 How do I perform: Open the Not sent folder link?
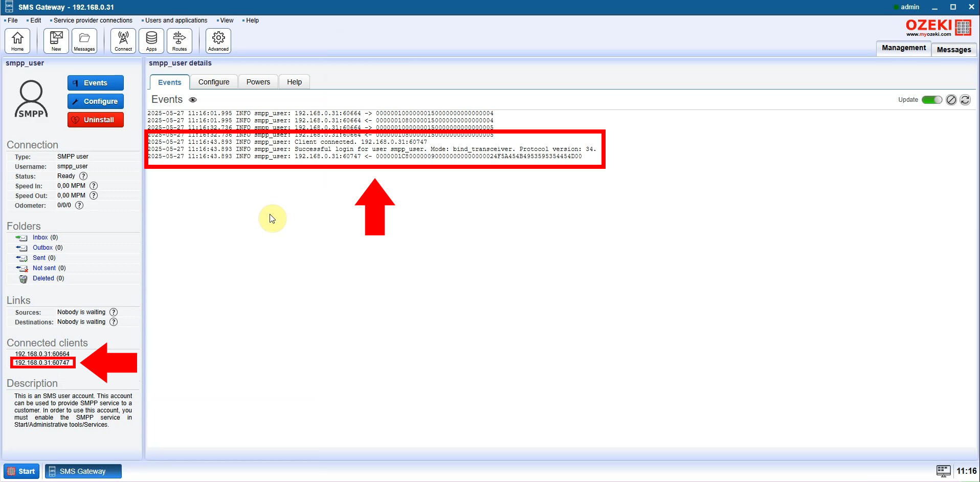(44, 268)
